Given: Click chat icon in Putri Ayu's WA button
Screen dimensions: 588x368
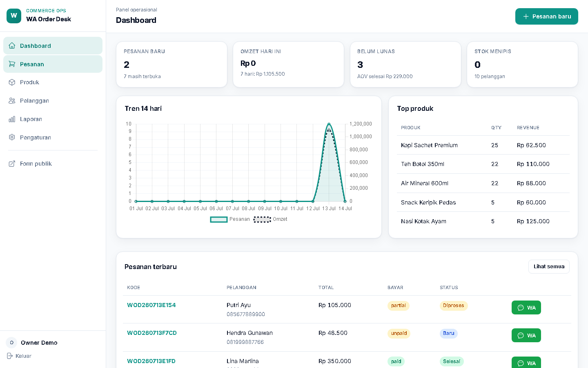Looking at the screenshot, I should coord(521,307).
